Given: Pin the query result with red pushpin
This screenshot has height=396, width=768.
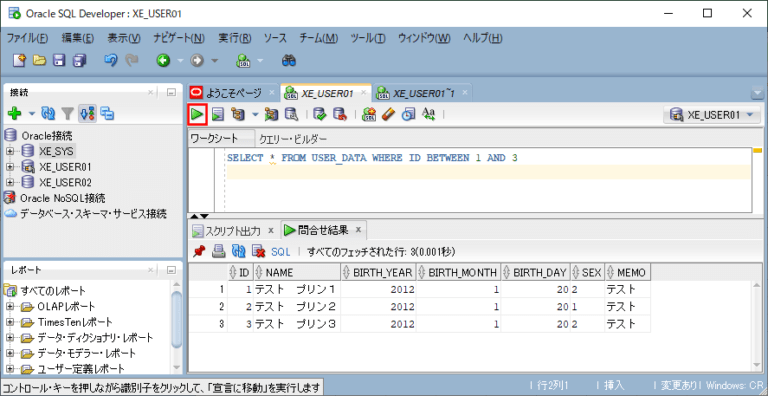Looking at the screenshot, I should [x=199, y=252].
